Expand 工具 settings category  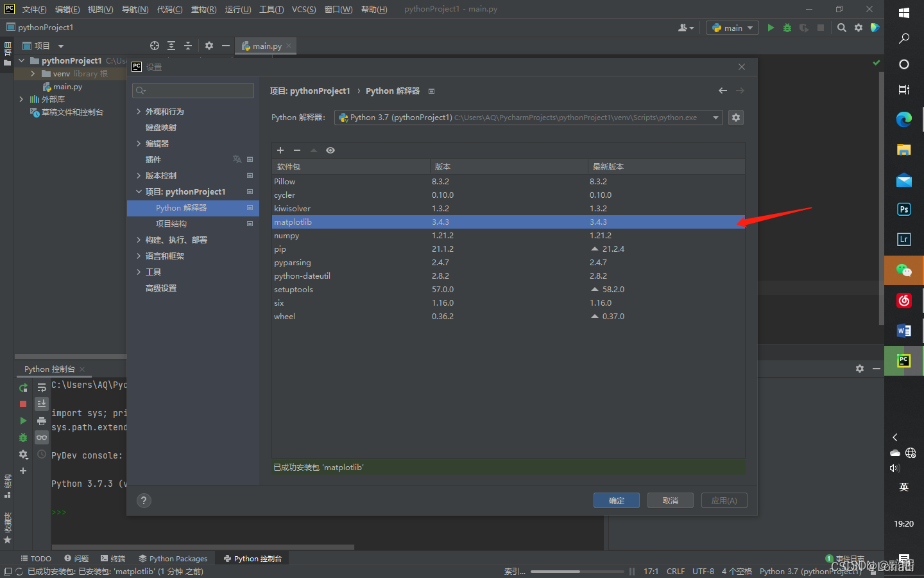(x=139, y=272)
